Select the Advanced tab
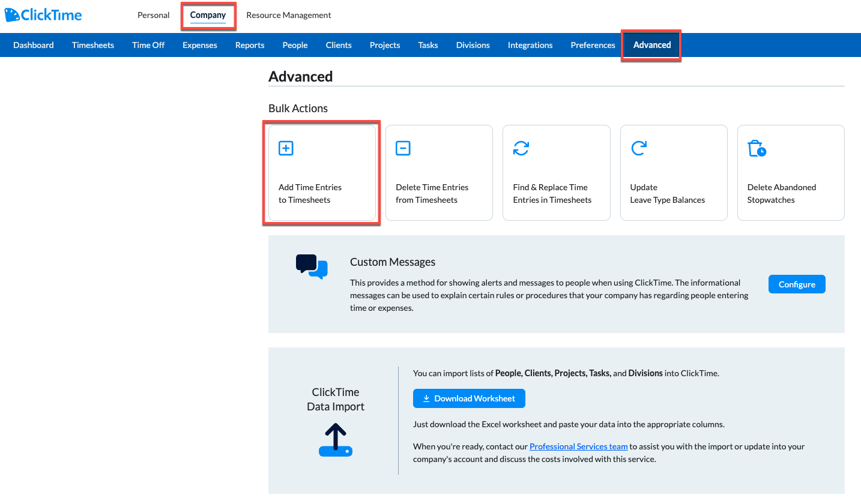 tap(652, 45)
